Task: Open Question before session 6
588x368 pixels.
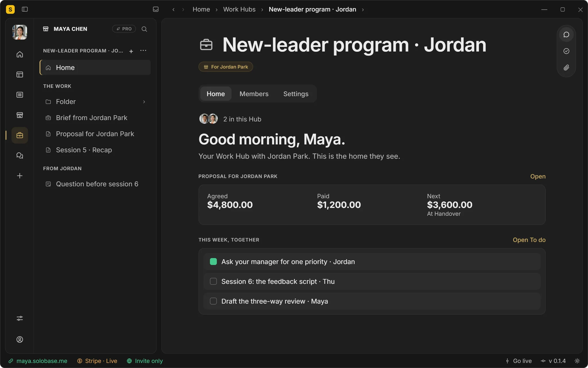Action: tap(95, 184)
